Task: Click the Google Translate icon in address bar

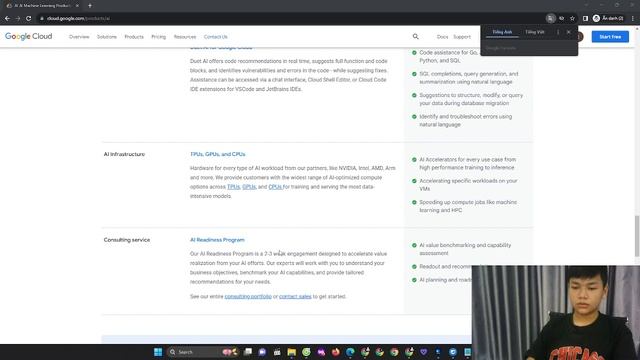Action: coord(551,18)
